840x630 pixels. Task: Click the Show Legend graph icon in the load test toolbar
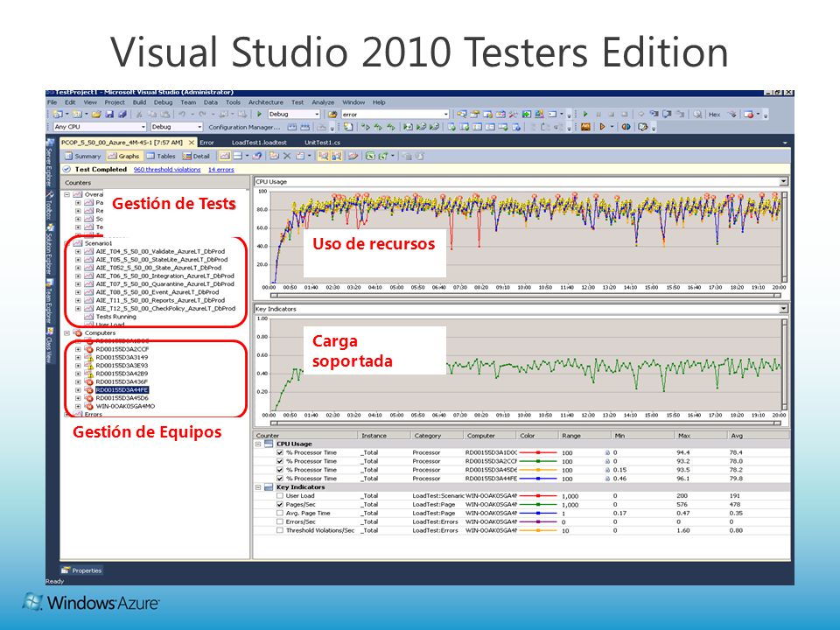coord(225,156)
